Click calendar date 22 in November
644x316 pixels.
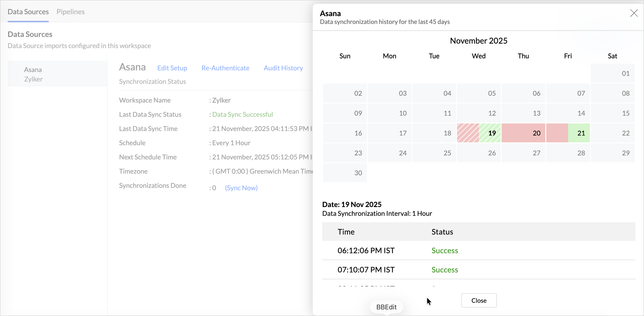tap(612, 133)
